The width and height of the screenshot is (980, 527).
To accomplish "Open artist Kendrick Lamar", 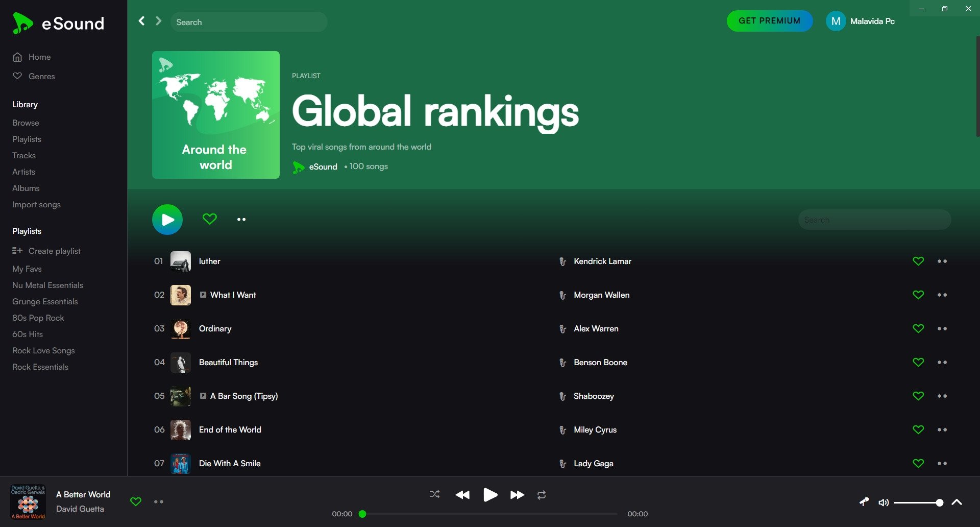I will (x=602, y=261).
